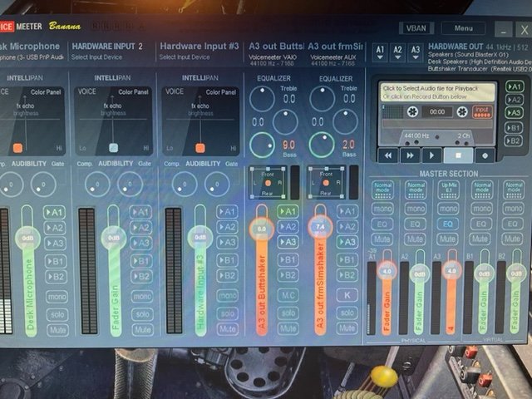Toggle A3 routing on Buttshaker strip
The width and height of the screenshot is (532, 399).
click(288, 242)
